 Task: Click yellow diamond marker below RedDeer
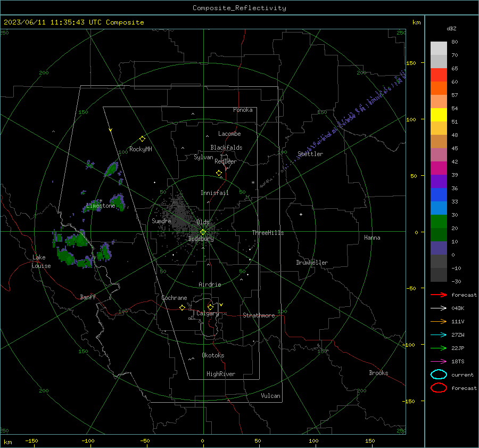(x=219, y=173)
